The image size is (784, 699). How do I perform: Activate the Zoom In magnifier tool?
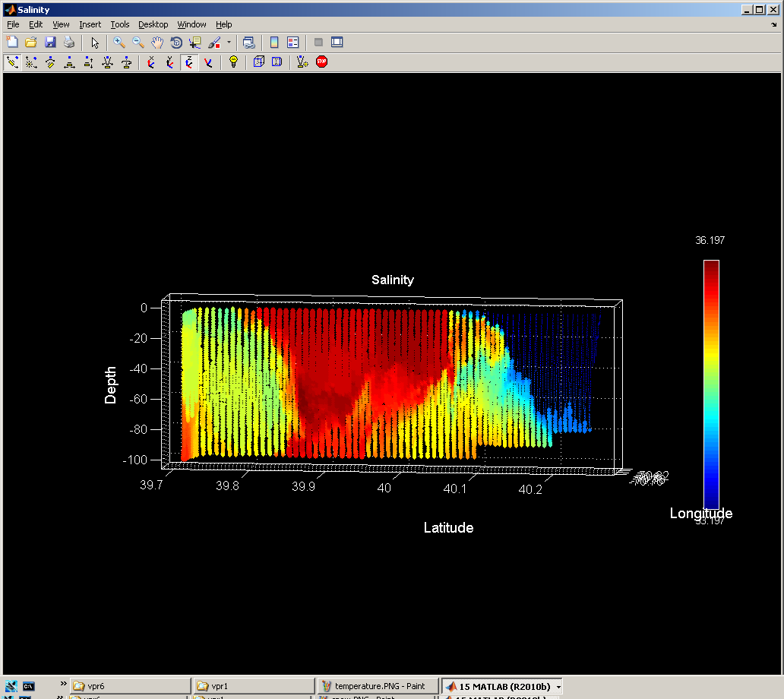tap(119, 43)
